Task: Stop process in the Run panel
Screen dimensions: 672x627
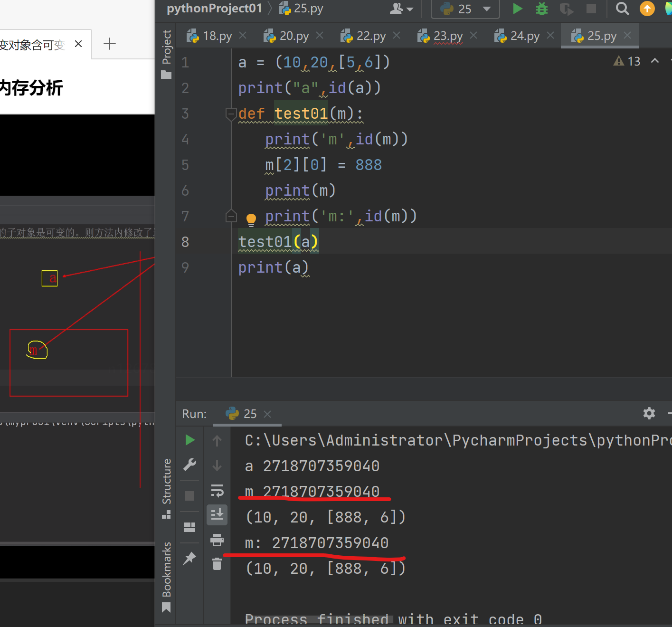Action: 189,496
